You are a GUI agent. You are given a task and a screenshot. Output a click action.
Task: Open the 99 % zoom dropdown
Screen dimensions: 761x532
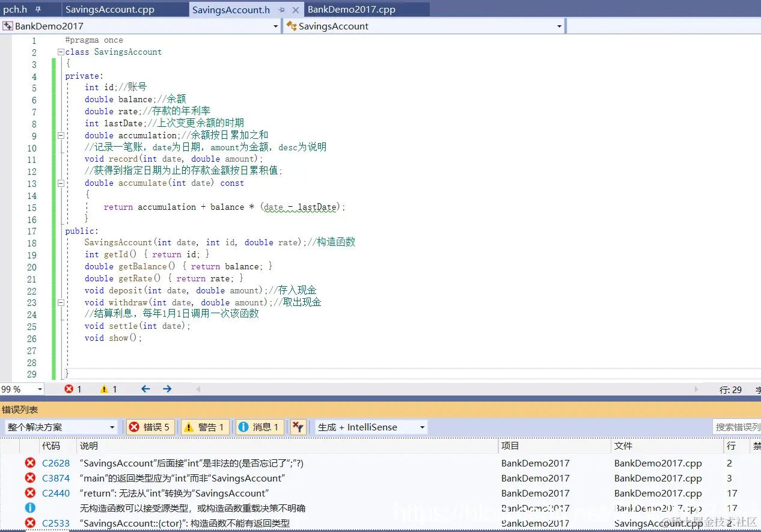tap(40, 389)
